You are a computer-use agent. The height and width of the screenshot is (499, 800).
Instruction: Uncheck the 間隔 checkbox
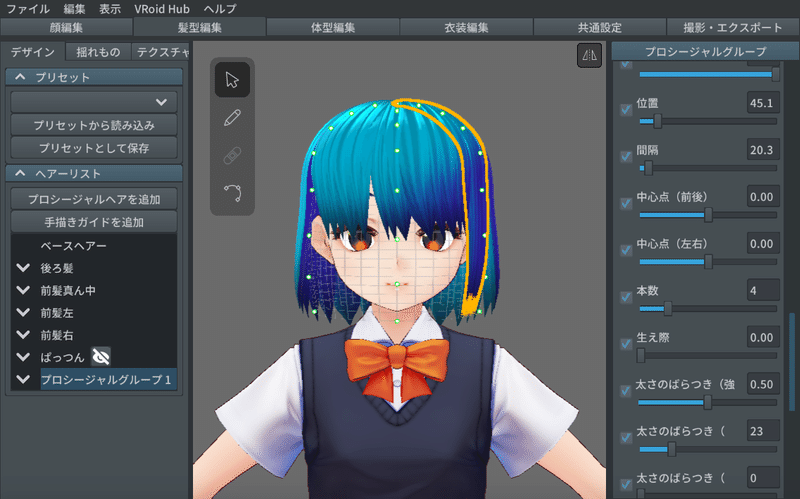[x=626, y=156]
